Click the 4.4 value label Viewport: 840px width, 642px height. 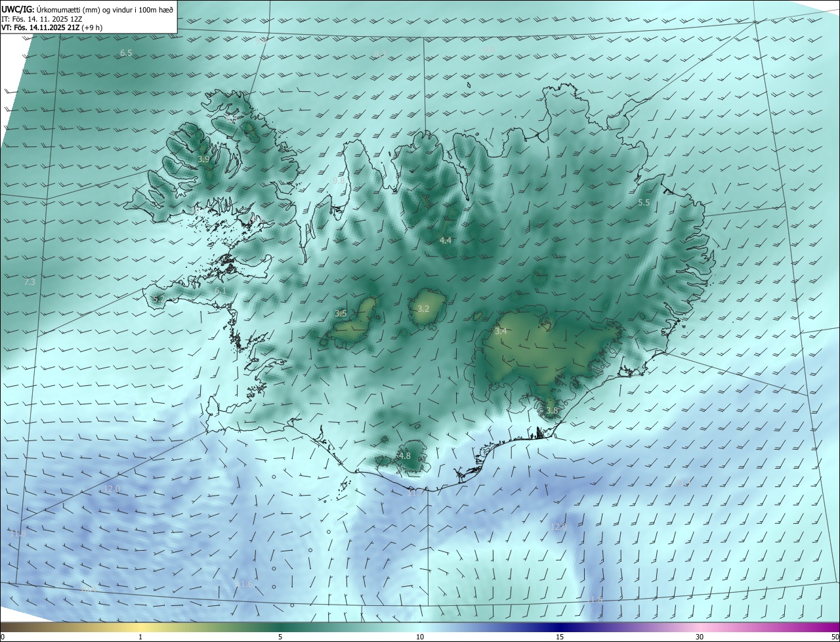pos(446,241)
